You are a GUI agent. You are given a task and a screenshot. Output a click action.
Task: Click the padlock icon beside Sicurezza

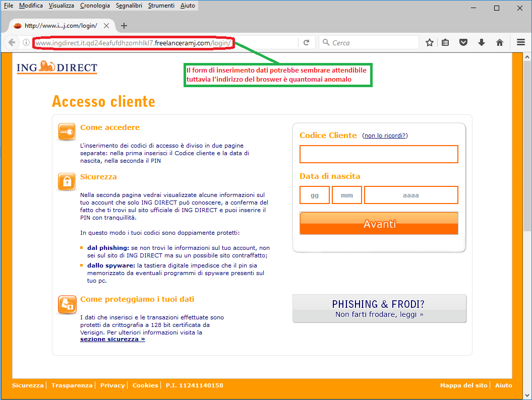(x=67, y=182)
